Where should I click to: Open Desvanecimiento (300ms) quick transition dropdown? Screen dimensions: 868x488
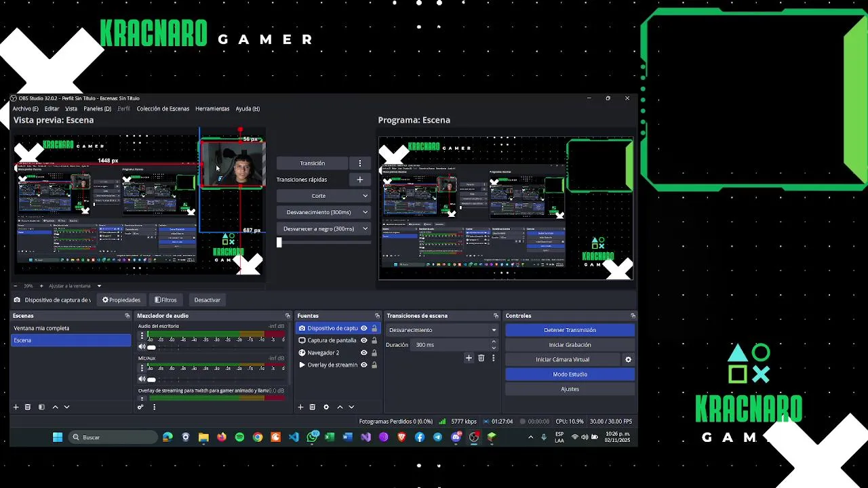(323, 212)
